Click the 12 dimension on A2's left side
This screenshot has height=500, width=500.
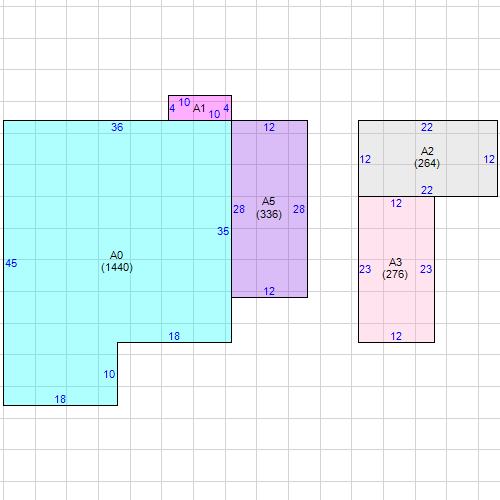pyautogui.click(x=365, y=159)
